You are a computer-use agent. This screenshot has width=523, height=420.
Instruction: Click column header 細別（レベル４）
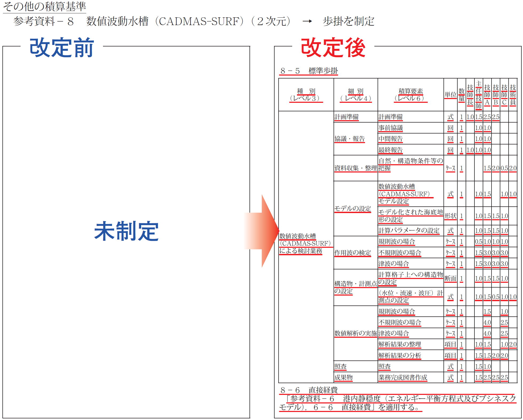click(356, 95)
